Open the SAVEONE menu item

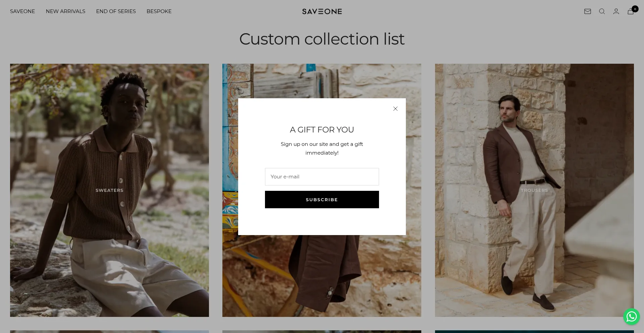(22, 11)
